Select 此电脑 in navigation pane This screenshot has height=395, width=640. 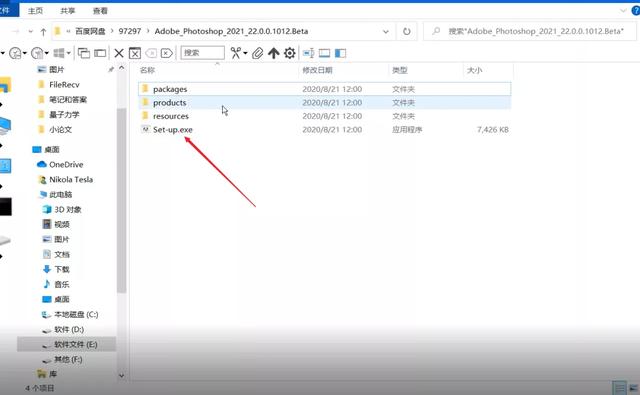click(x=60, y=195)
